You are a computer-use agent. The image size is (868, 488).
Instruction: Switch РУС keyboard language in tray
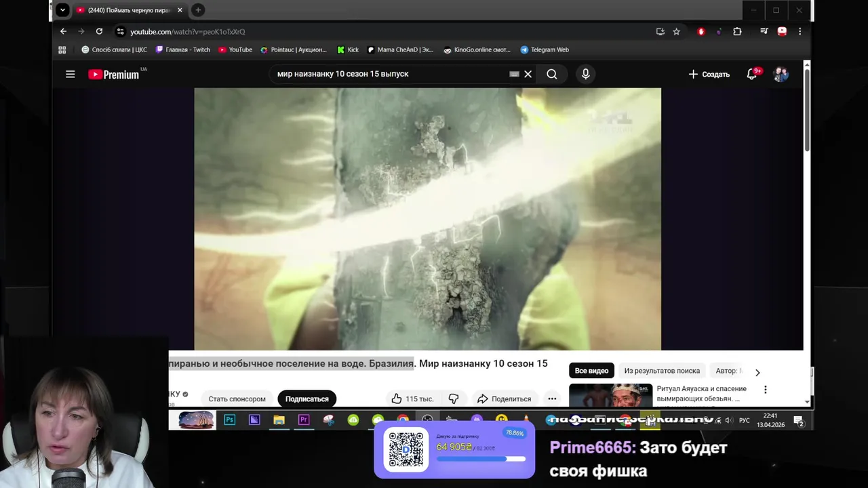[745, 420]
